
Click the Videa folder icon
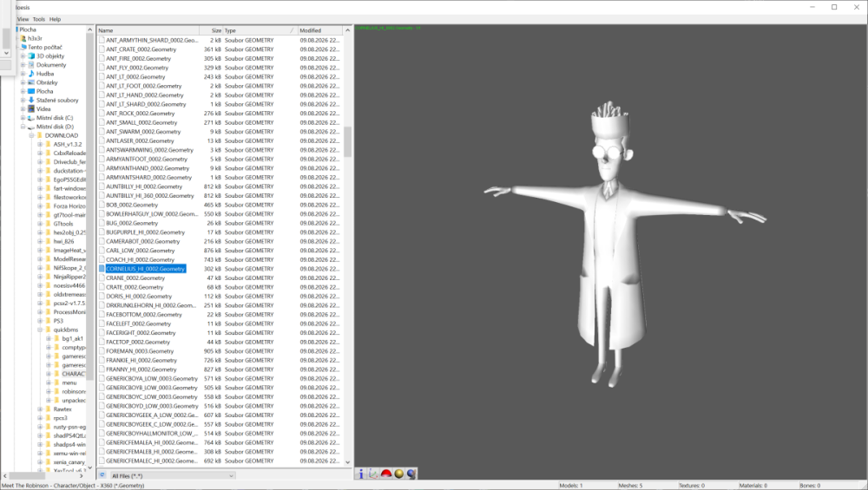[x=31, y=109]
